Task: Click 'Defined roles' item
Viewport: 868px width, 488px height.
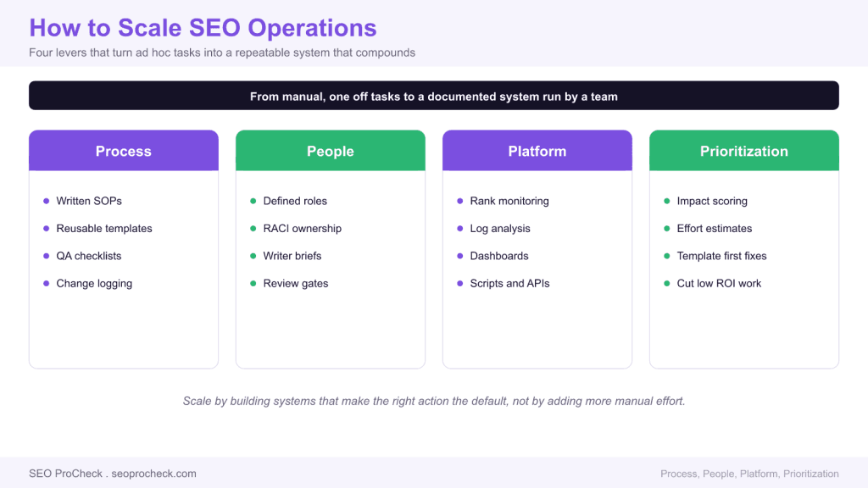Action: point(295,201)
